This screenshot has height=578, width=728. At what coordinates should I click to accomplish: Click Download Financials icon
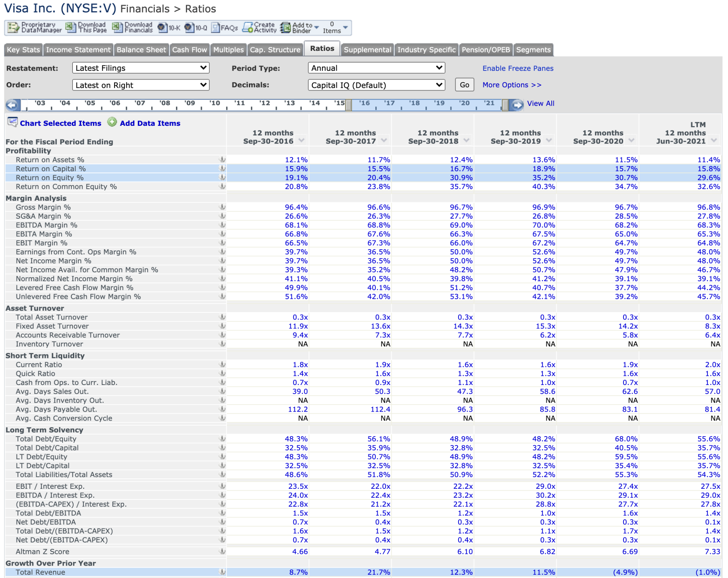point(117,28)
